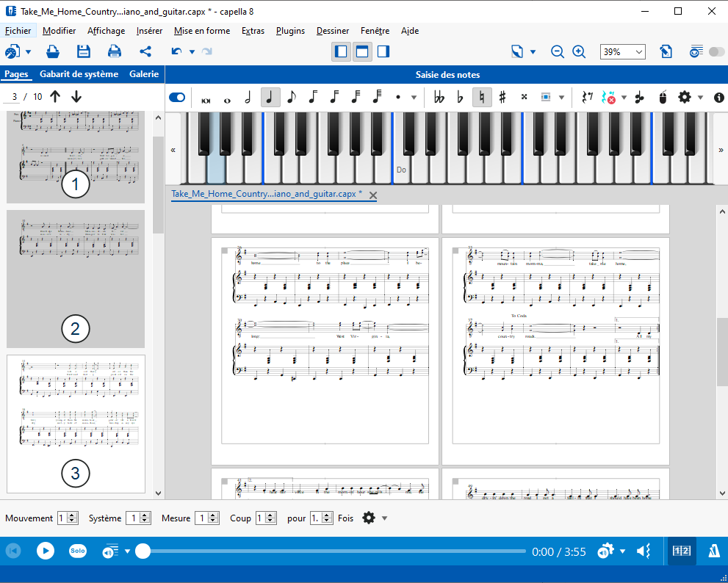
Task: Switch to Gabarit de système tab
Action: point(79,74)
